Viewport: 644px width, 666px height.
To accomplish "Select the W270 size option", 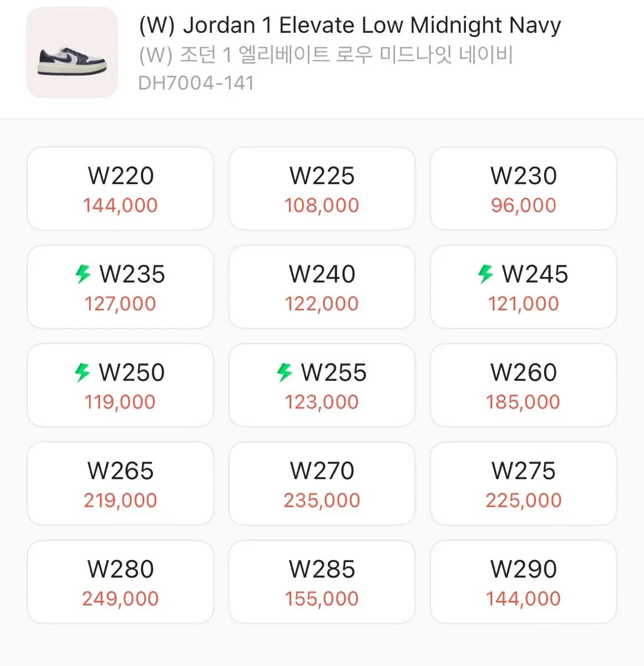I will (x=322, y=483).
